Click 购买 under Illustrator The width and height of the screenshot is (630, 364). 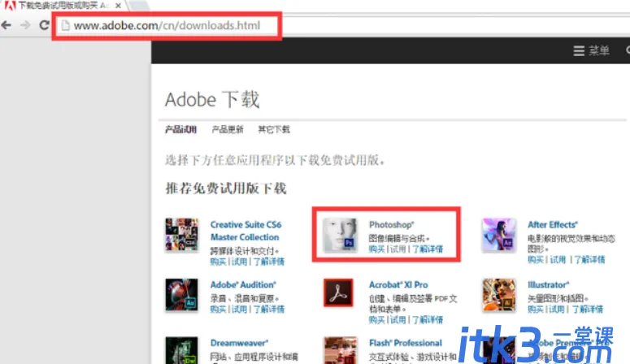(536, 309)
